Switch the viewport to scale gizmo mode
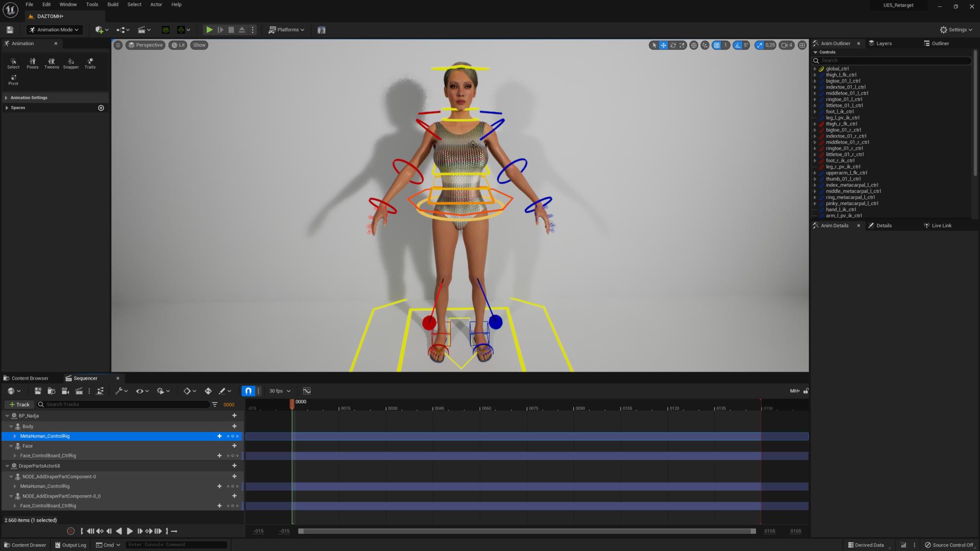The height and width of the screenshot is (551, 980). (682, 45)
